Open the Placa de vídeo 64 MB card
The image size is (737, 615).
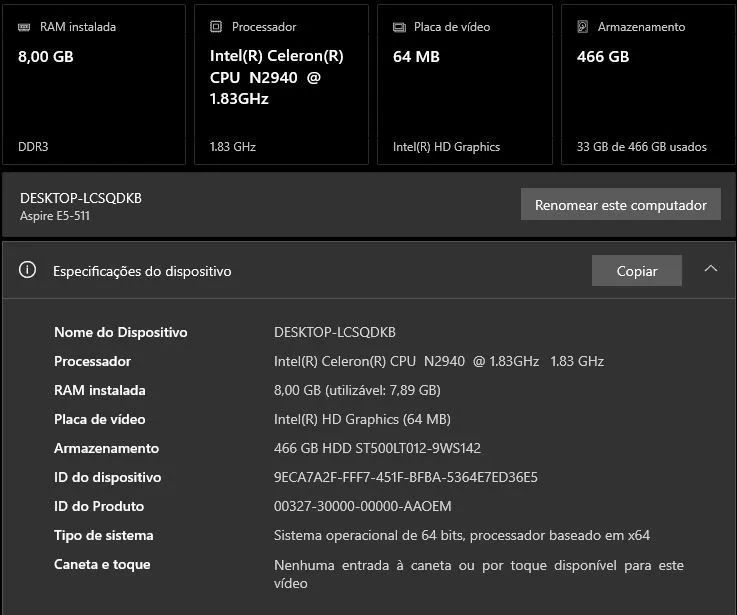click(x=464, y=85)
